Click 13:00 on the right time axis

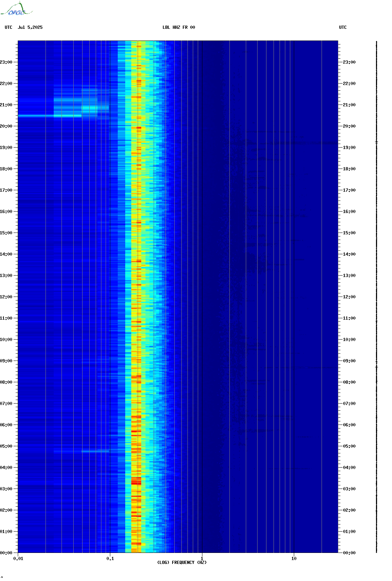tap(349, 276)
